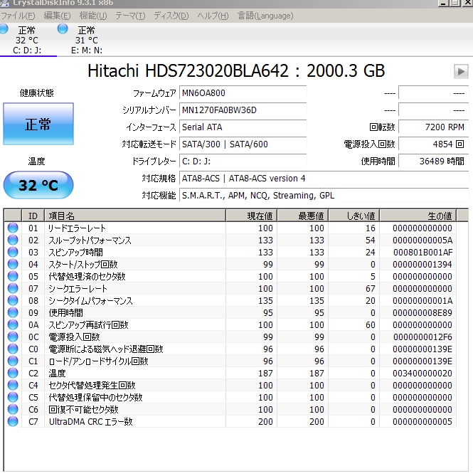Select the スループットパフォーマンス attribute name

90,240
